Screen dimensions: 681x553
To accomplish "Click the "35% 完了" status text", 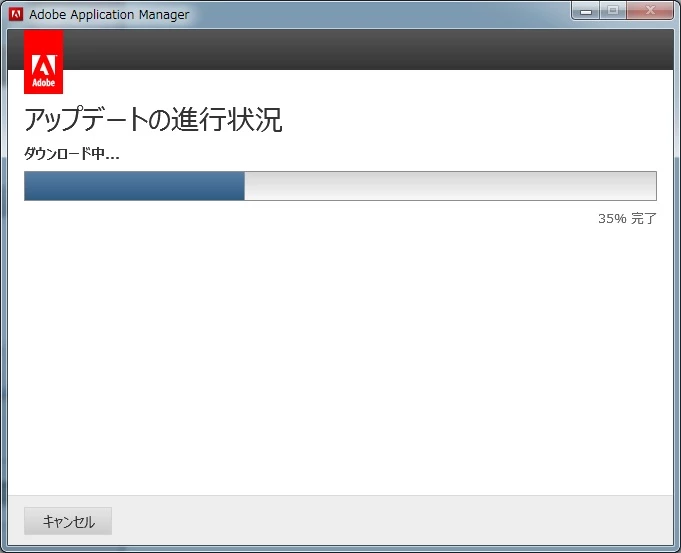I will coord(627,219).
